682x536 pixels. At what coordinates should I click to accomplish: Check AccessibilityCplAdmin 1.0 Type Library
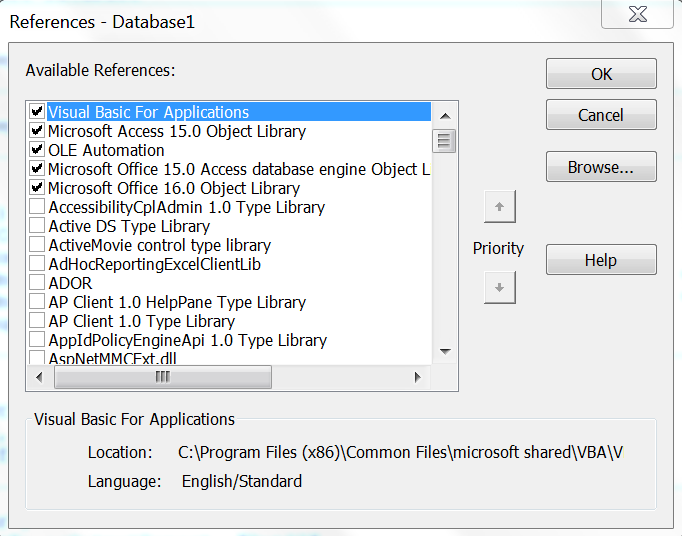(37, 207)
